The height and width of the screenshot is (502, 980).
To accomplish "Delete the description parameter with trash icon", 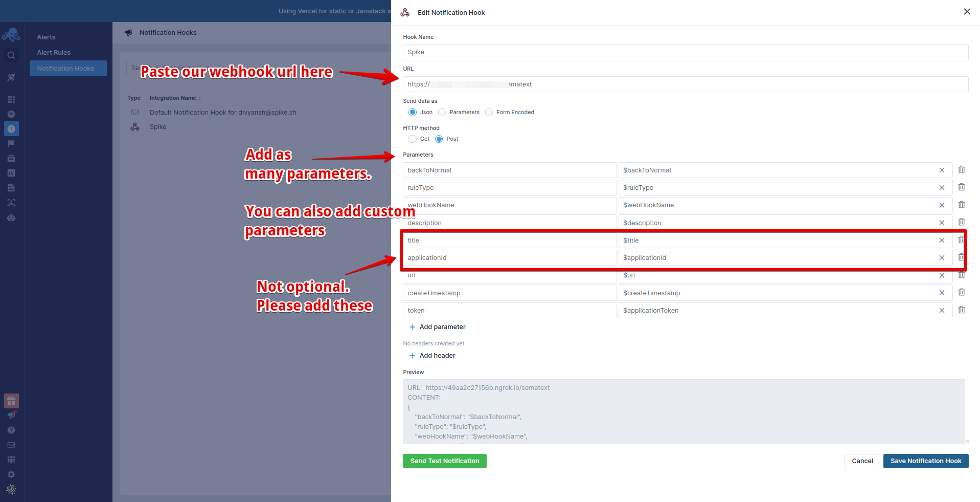I will coord(961,222).
